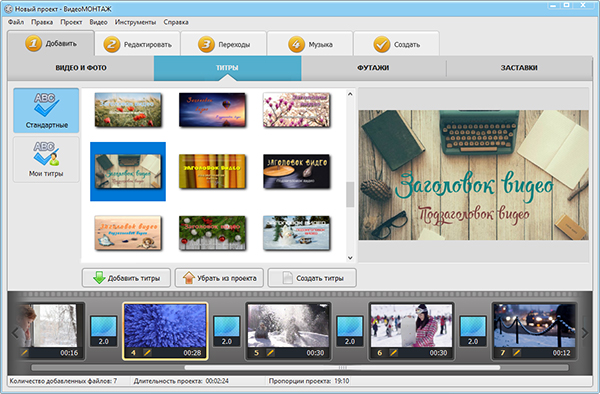Open the Инструменты menu

pos(135,22)
